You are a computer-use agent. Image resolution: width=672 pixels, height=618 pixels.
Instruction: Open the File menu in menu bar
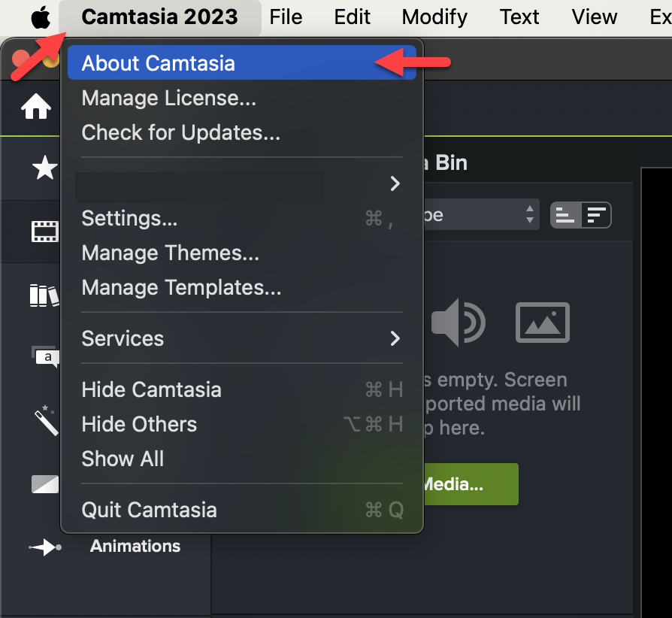coord(286,17)
